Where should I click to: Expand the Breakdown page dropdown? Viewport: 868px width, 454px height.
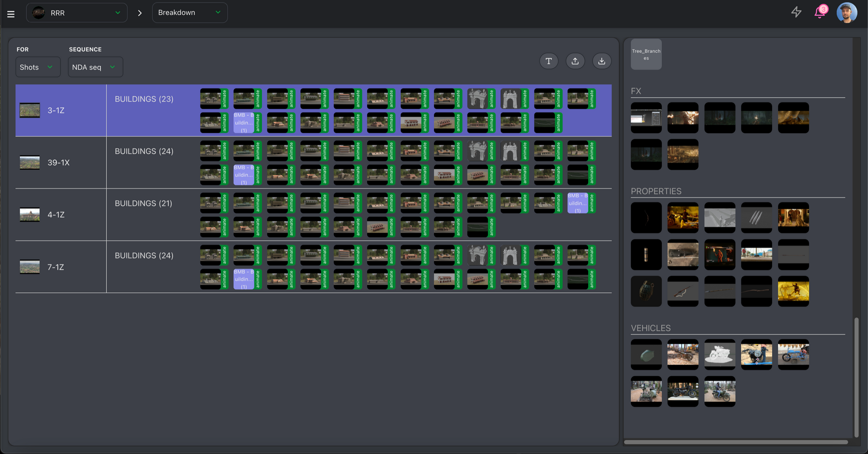pyautogui.click(x=190, y=13)
